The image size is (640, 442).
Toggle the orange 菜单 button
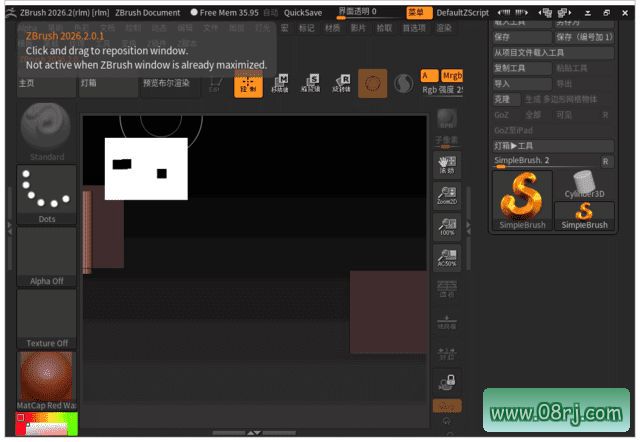point(419,13)
